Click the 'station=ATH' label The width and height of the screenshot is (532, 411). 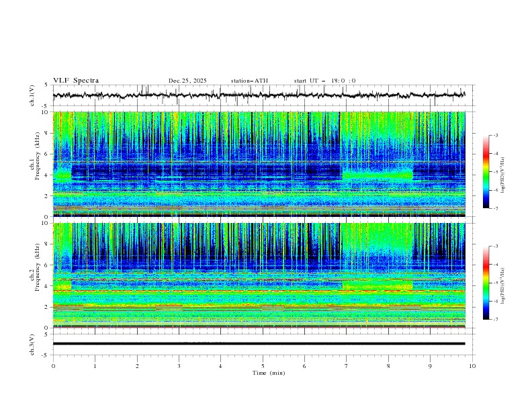tap(249, 81)
